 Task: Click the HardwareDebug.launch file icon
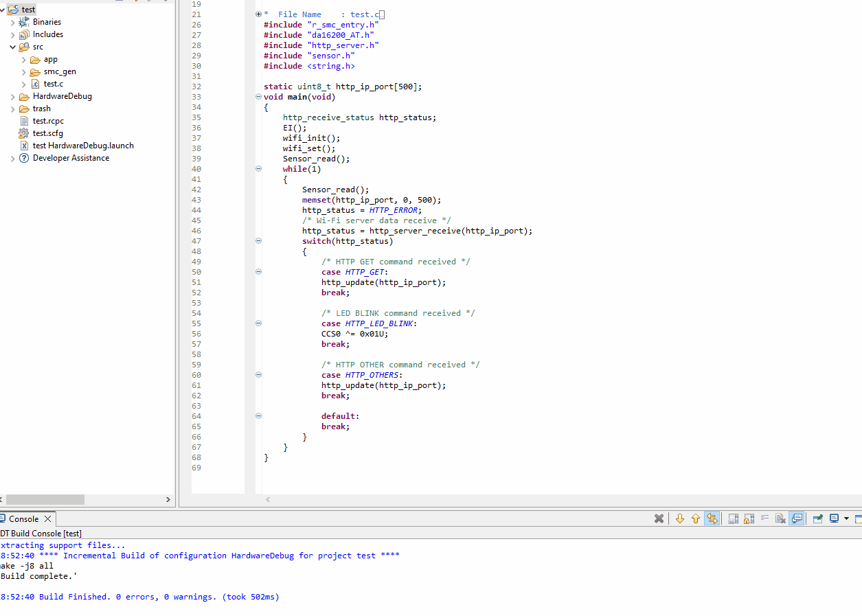tap(24, 146)
